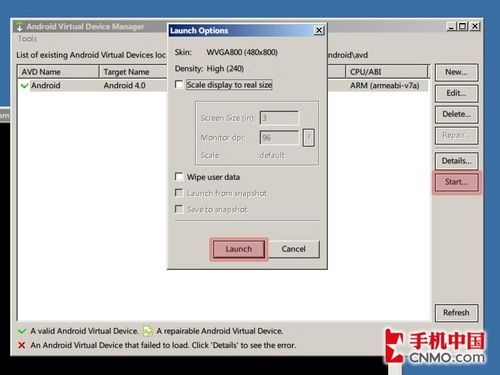Click the red X failed-device legend icon
The height and width of the screenshot is (375, 500).
pos(22,345)
